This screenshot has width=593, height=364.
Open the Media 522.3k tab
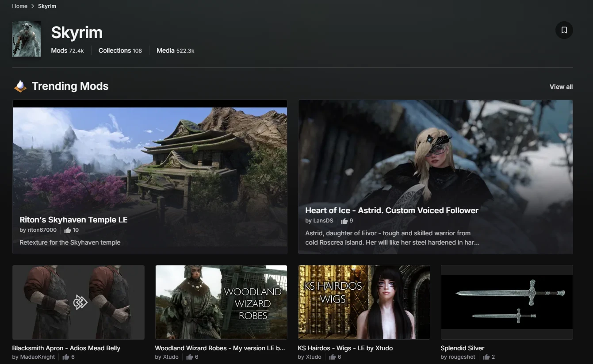point(176,50)
